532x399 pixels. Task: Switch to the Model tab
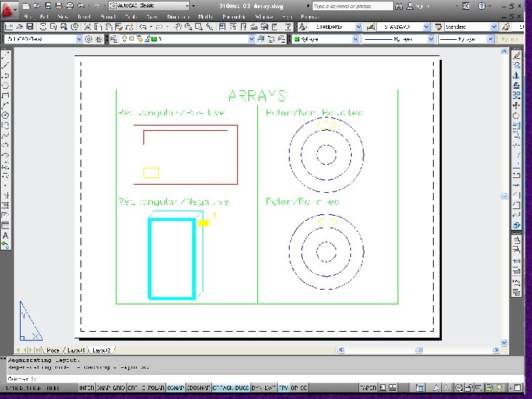point(52,350)
